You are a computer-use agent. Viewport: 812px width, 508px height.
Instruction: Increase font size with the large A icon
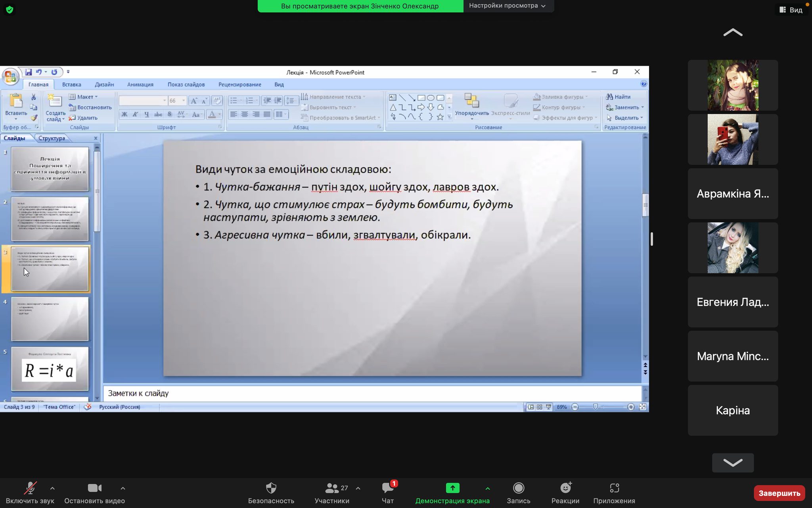click(193, 101)
